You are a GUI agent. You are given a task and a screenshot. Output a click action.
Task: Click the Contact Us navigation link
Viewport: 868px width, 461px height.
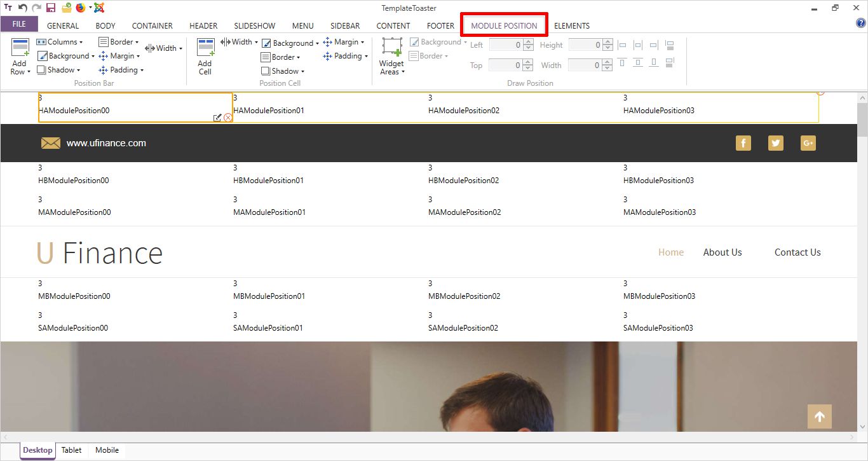coord(797,252)
